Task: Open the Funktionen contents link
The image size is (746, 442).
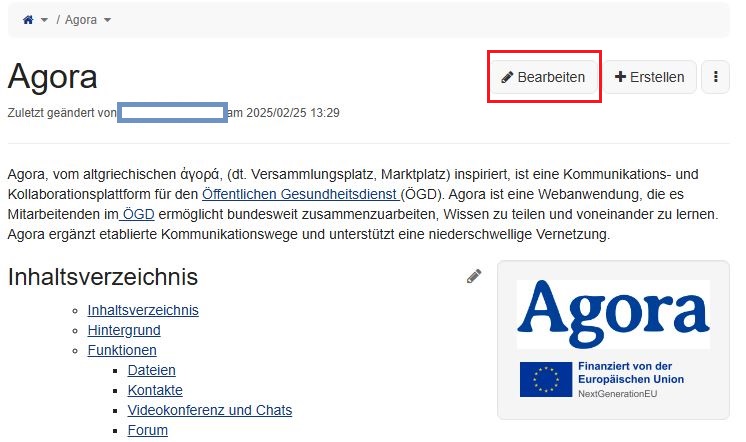Action: click(x=122, y=350)
